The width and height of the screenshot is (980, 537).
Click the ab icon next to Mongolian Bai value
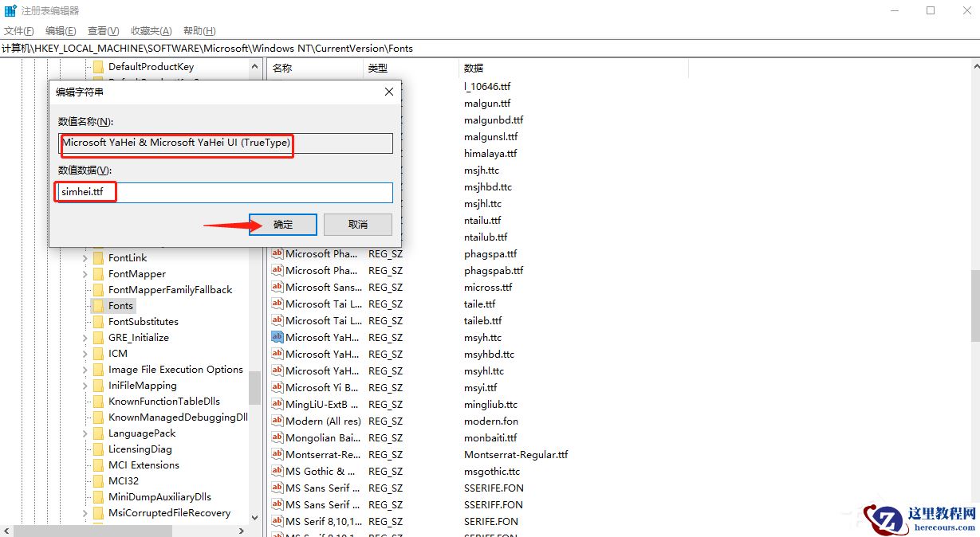tap(277, 437)
